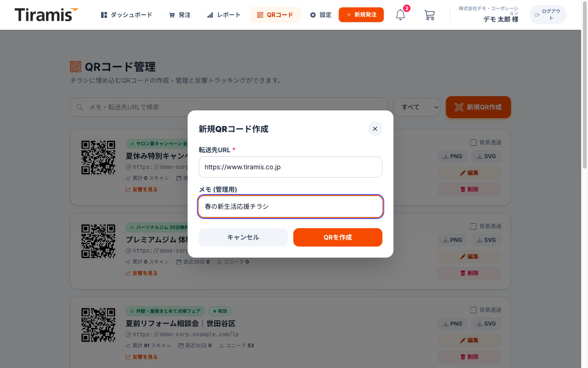Click the ログアウト button
This screenshot has height=368, width=588.
coord(548,15)
